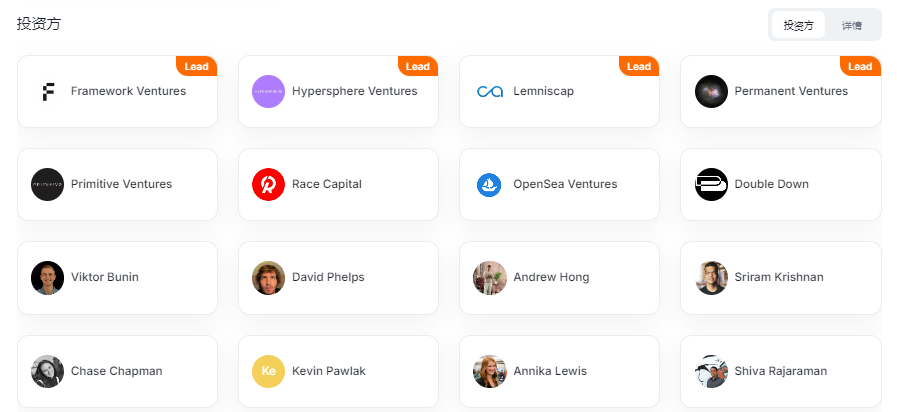Click the purple Hypersphere Ventures logo
Screen dimensions: 897x412
(268, 92)
